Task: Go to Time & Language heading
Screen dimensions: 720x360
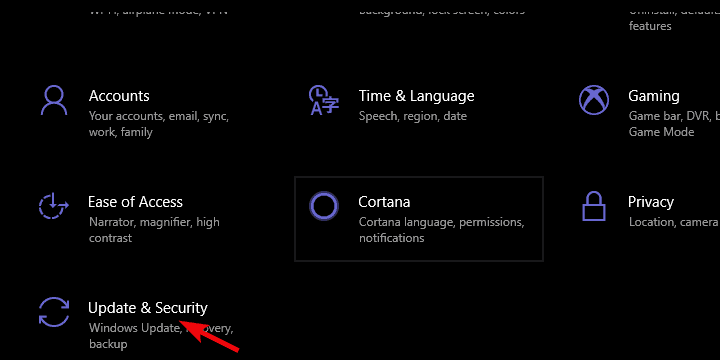Action: coord(416,96)
